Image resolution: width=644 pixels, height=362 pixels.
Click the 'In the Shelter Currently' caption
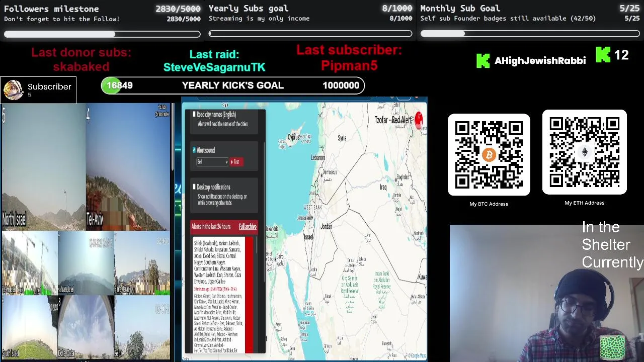(x=612, y=245)
